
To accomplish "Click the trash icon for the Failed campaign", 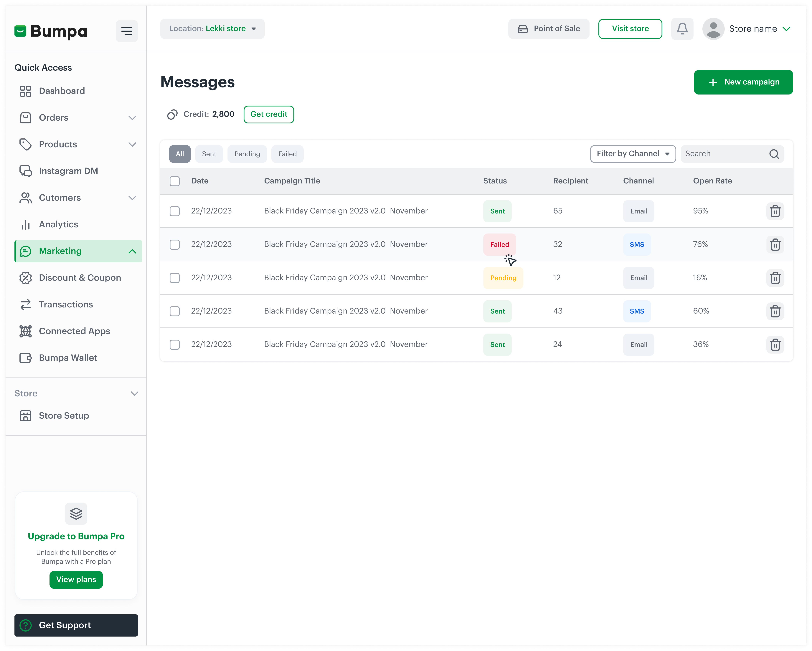I will [775, 245].
